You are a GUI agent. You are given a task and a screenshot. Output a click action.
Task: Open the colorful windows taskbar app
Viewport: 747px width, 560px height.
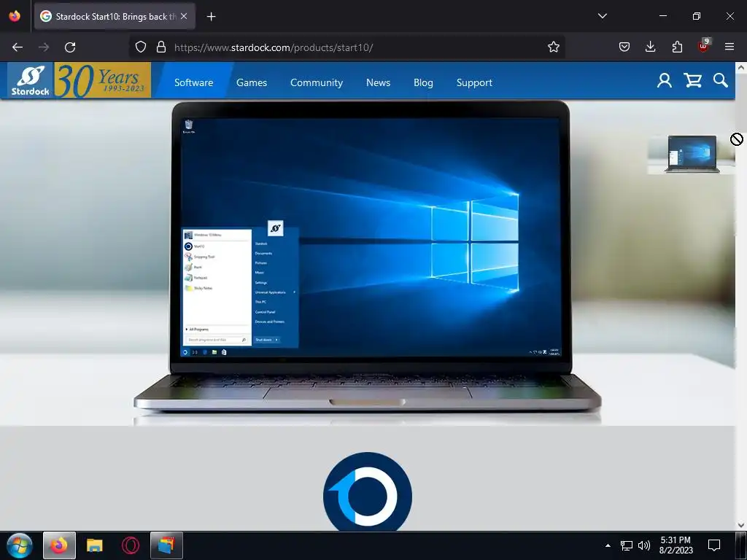point(166,545)
